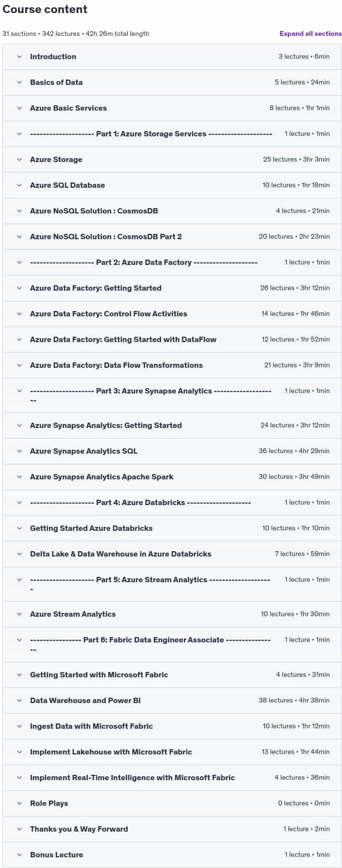Image resolution: width=342 pixels, height=868 pixels.
Task: Open Implement Real-Time Intelligence with Microsoft Fabric
Action: [172, 778]
